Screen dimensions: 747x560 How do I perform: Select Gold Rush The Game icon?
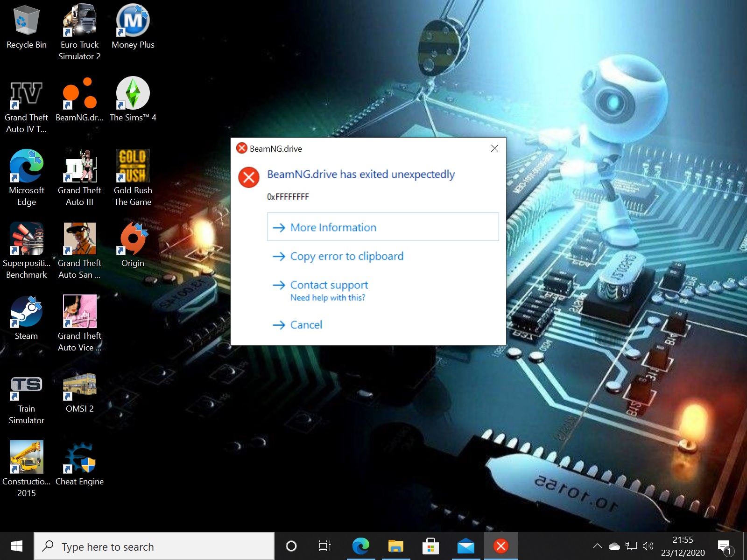(x=133, y=178)
